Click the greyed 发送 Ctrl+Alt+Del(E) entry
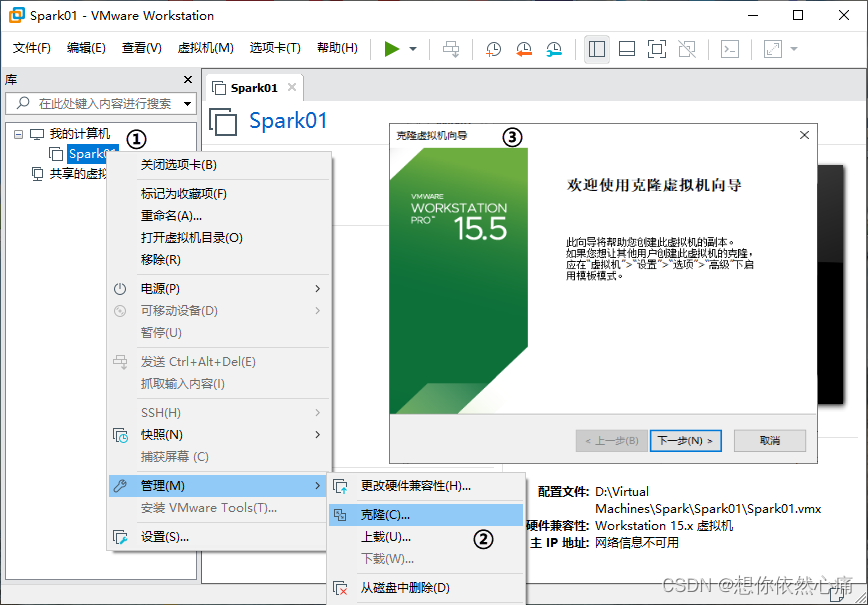 pos(219,361)
